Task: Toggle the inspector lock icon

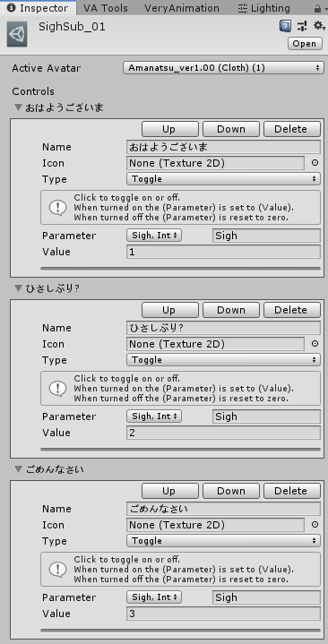Action: click(317, 8)
